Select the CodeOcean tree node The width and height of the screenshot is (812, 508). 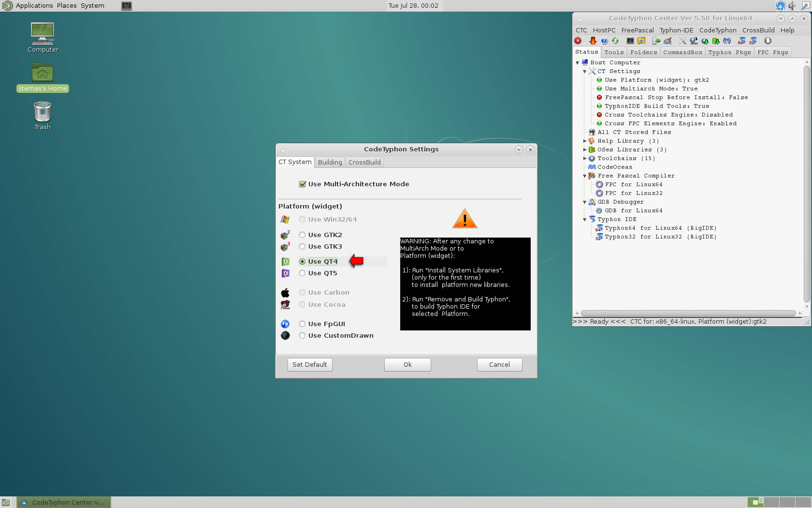click(614, 167)
